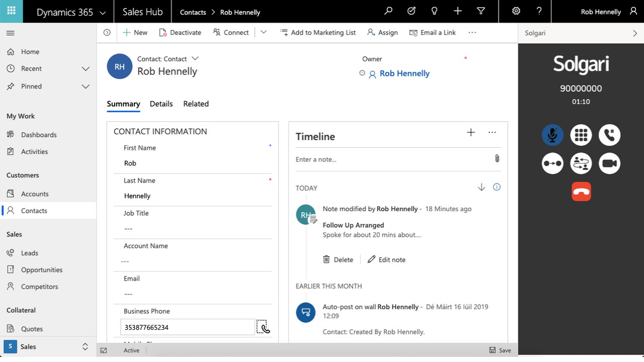Click Email a Link

pyautogui.click(x=433, y=32)
